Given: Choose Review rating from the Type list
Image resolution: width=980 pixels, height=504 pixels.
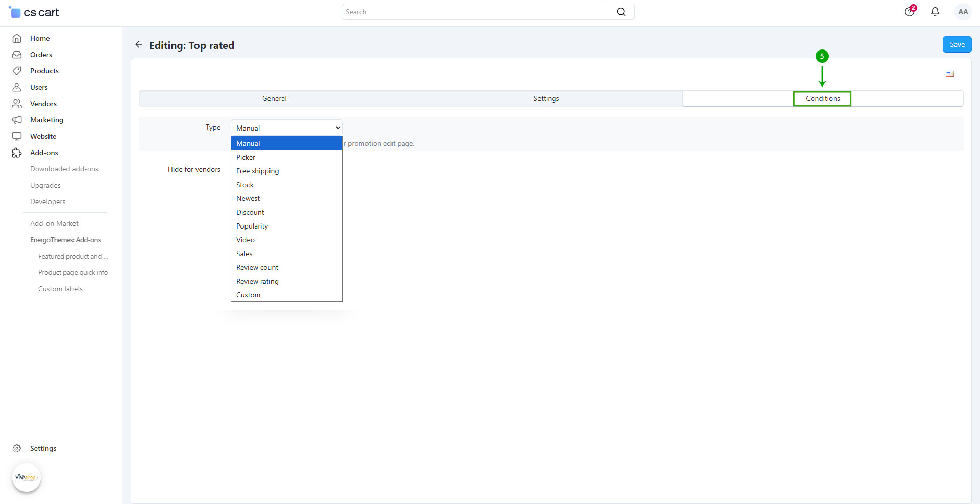Looking at the screenshot, I should tap(257, 281).
